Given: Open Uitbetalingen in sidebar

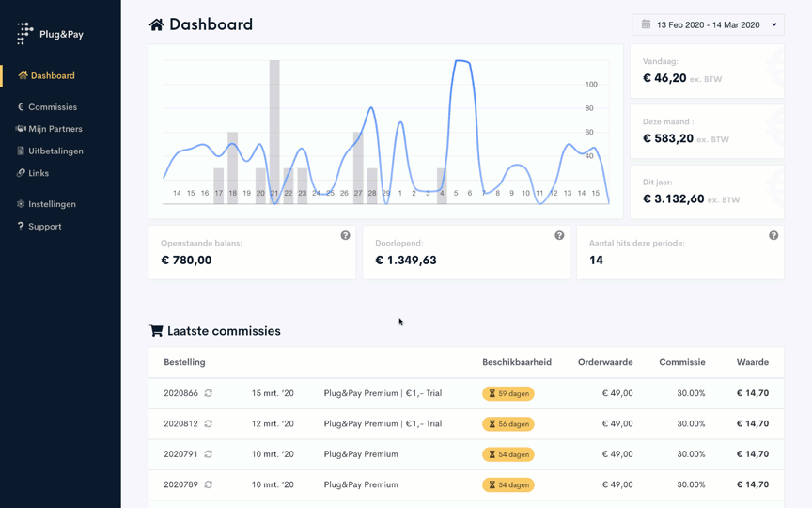Looking at the screenshot, I should coord(55,151).
